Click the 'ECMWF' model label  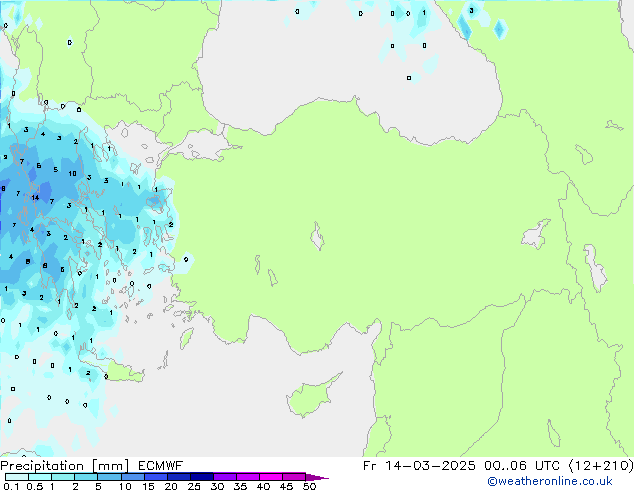pyautogui.click(x=161, y=466)
